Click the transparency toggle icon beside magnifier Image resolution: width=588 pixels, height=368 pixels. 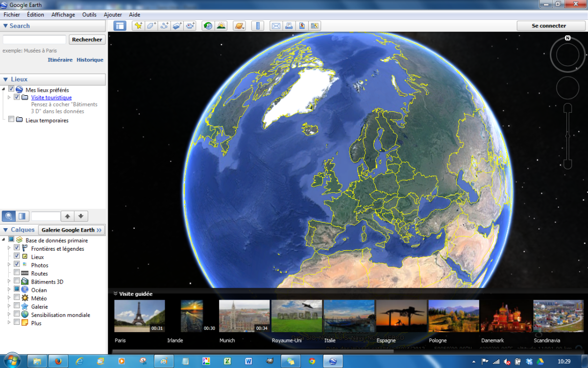[22, 216]
